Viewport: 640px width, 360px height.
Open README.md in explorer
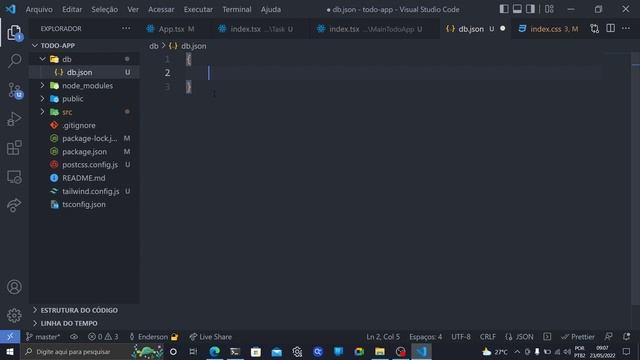click(x=84, y=178)
